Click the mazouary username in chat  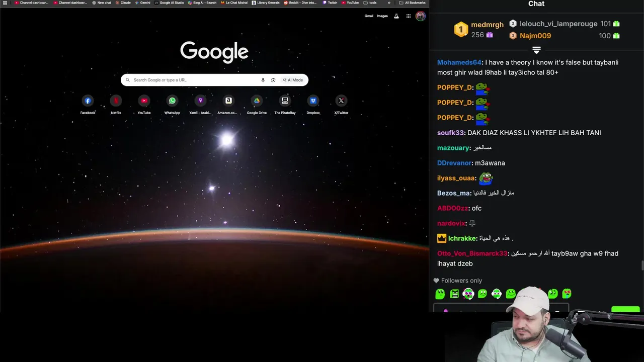[x=453, y=148]
